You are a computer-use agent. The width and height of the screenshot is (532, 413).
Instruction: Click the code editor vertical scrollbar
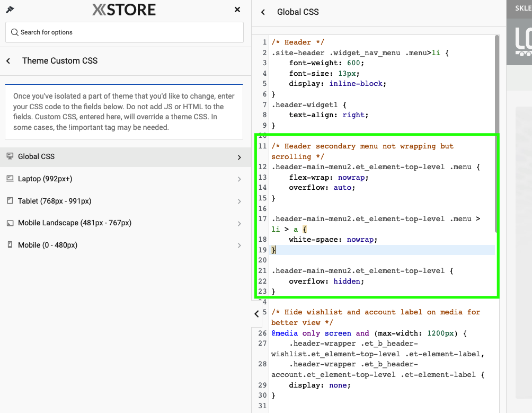coord(496,134)
